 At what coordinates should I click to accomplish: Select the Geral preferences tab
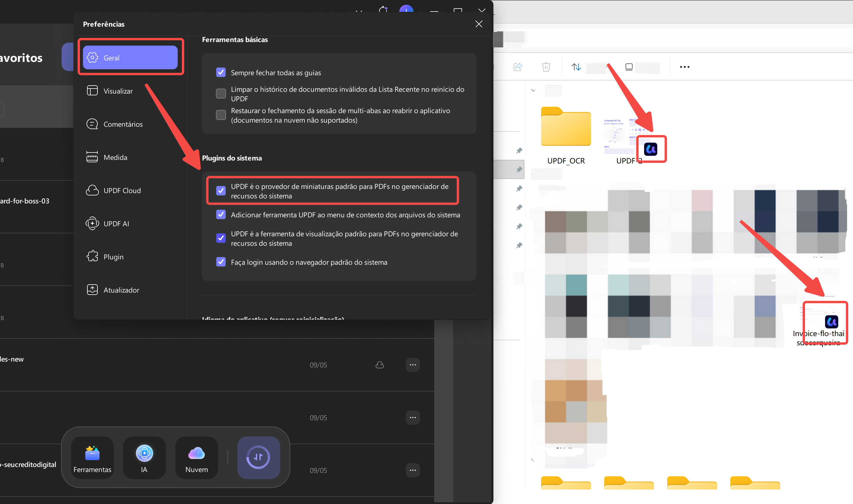coord(130,57)
